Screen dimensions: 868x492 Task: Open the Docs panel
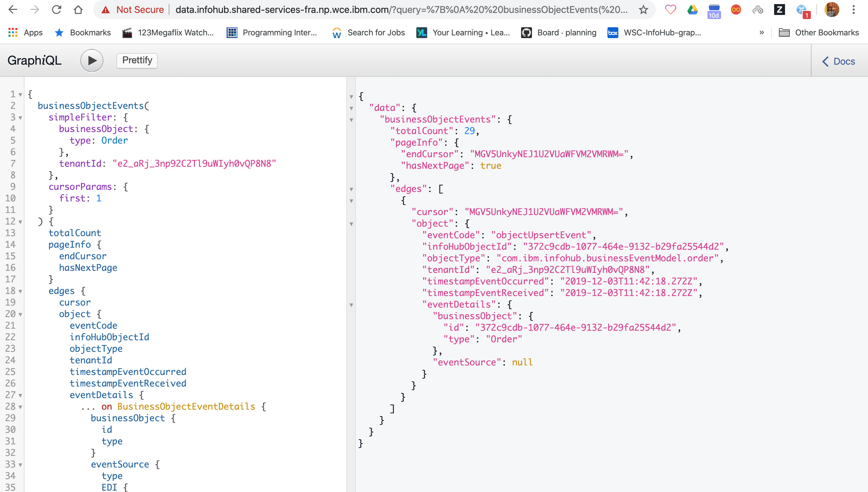[x=839, y=61]
